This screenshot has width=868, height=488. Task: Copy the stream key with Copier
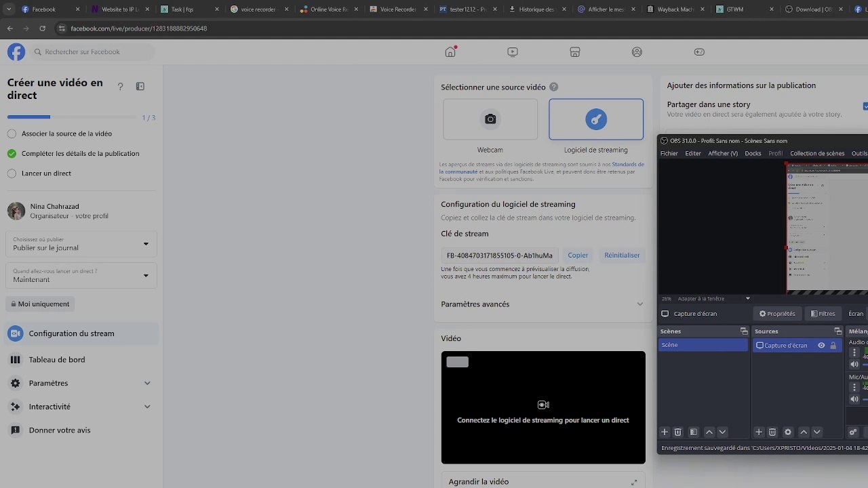(x=578, y=256)
